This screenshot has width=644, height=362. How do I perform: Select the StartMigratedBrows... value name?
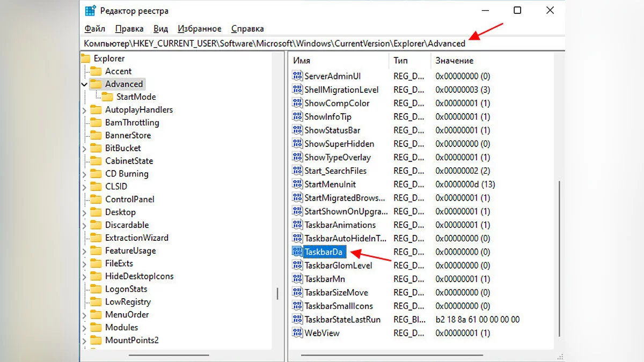(x=345, y=198)
